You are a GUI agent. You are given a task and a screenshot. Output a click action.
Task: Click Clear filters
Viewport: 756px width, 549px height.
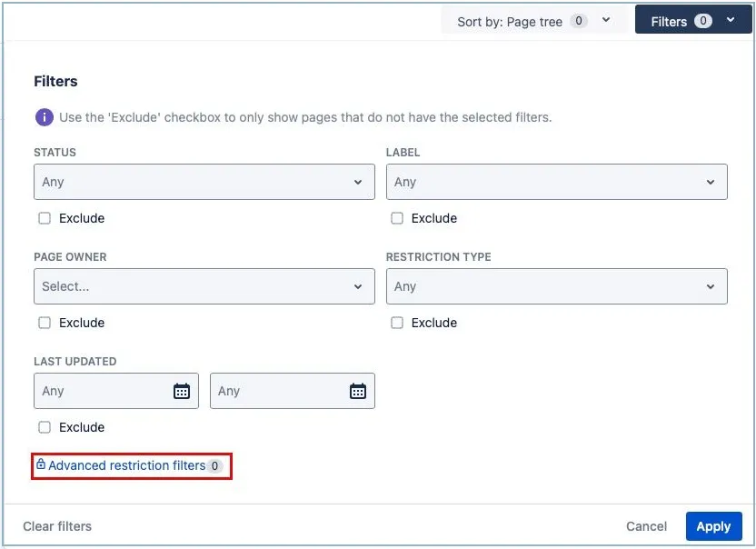tap(57, 526)
